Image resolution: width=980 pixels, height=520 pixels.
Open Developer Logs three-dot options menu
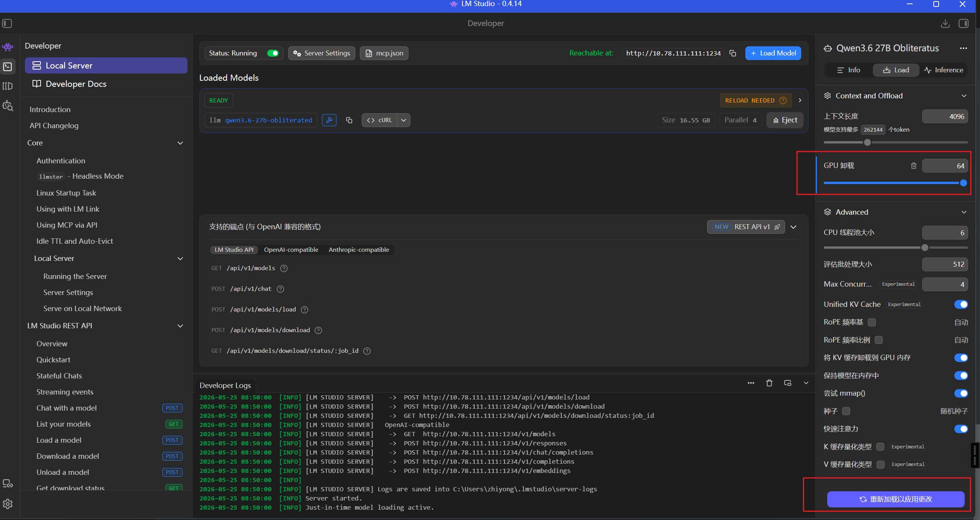751,383
